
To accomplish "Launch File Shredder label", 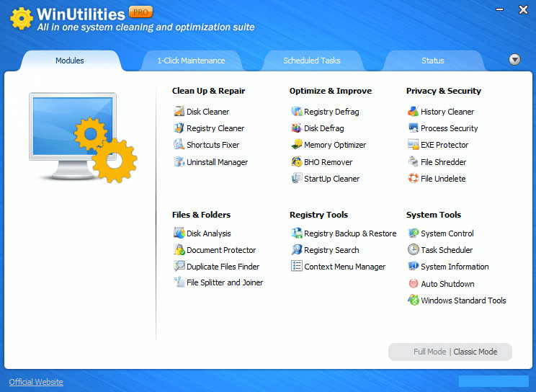I will coord(443,162).
